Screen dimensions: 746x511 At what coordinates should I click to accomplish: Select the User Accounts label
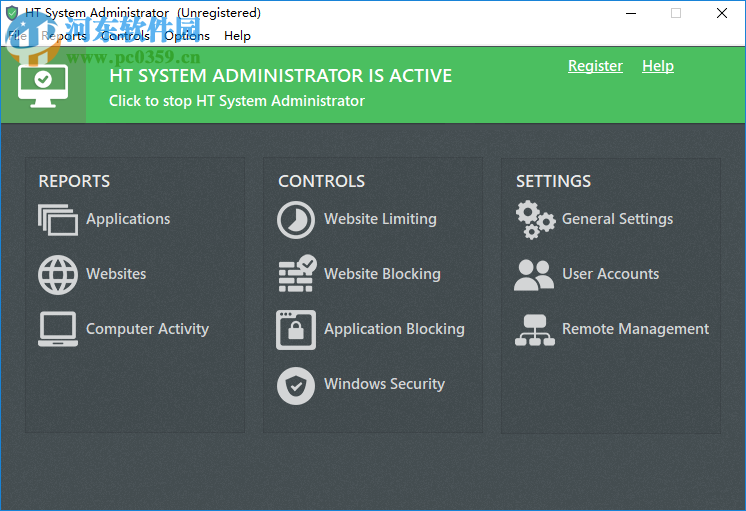click(611, 274)
